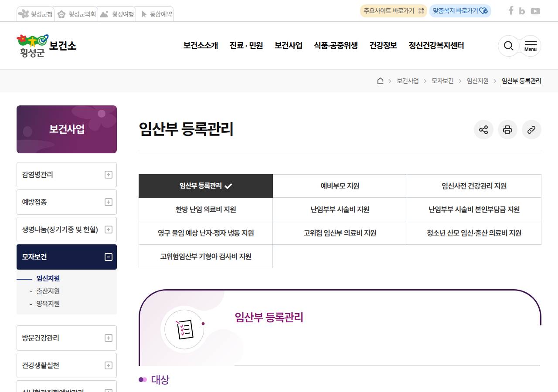Open 횡성군의회 top link
Image resolution: width=558 pixels, height=392 pixels.
point(77,14)
